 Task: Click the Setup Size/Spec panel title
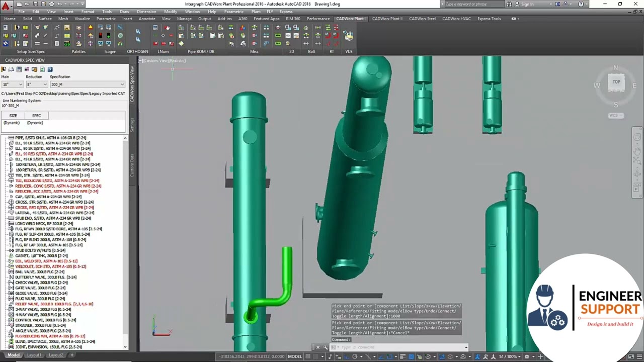click(31, 51)
